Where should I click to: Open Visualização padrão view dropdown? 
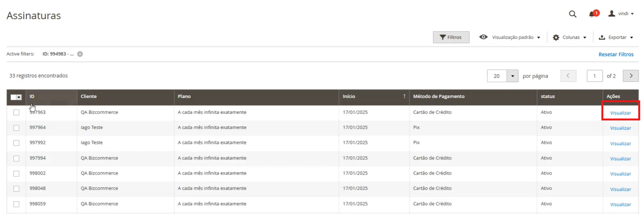pos(510,37)
